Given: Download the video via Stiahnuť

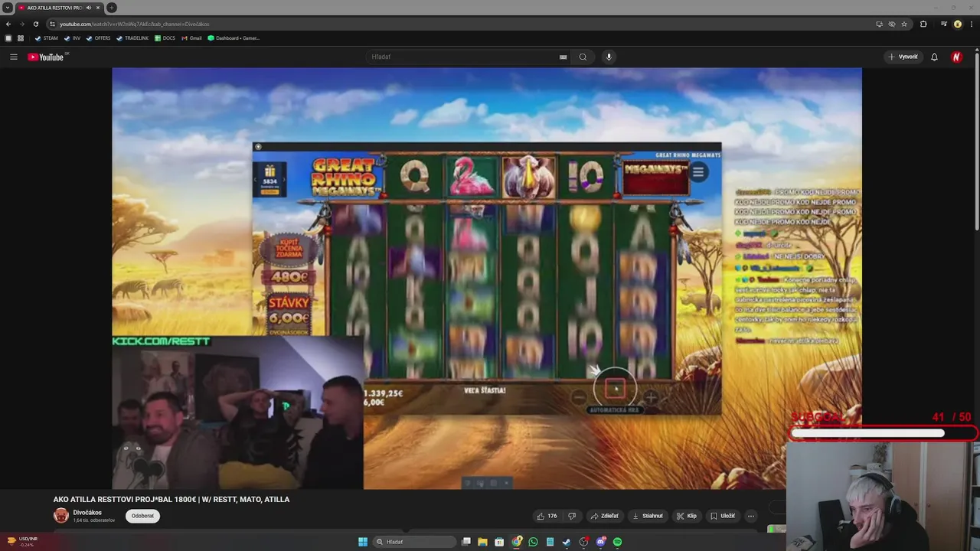Looking at the screenshot, I should pyautogui.click(x=648, y=516).
